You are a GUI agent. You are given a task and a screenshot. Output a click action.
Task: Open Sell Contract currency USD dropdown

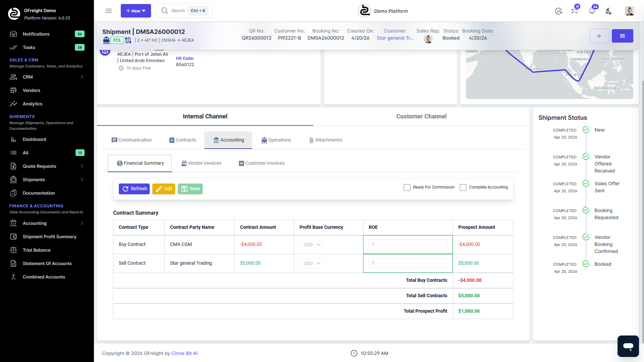point(310,263)
